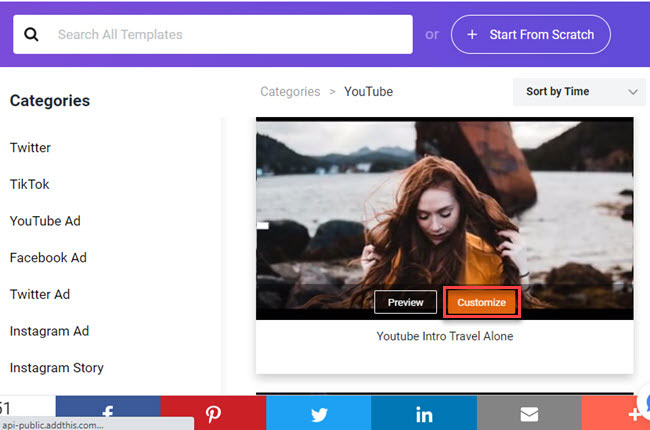Image resolution: width=650 pixels, height=430 pixels.
Task: Choose the Facebook Ad category
Action: (48, 258)
